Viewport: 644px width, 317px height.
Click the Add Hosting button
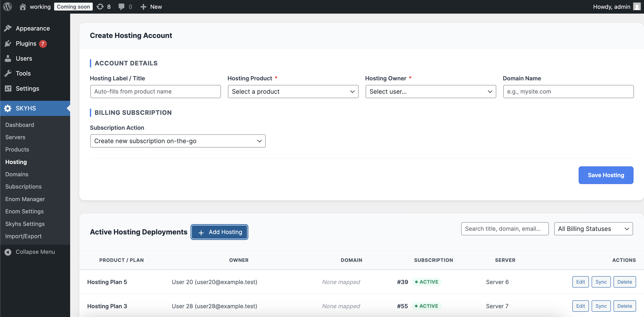pos(219,232)
